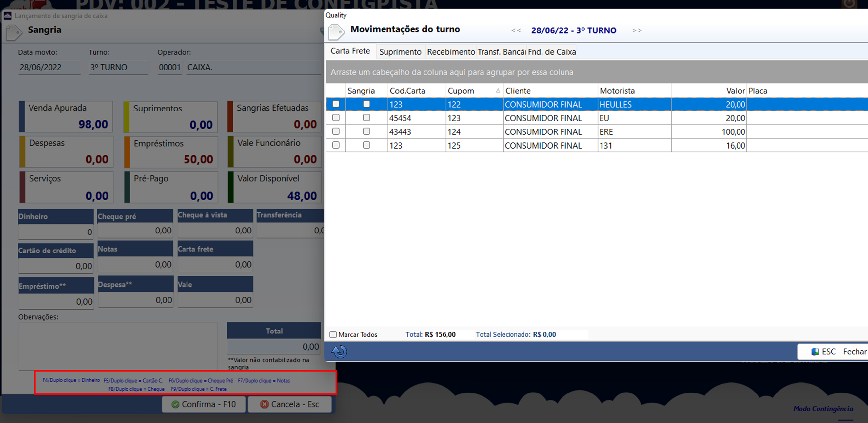The image size is (868, 423).
Task: Tick Sangria checkbox for Cod.Carta 45454 row
Action: click(366, 118)
